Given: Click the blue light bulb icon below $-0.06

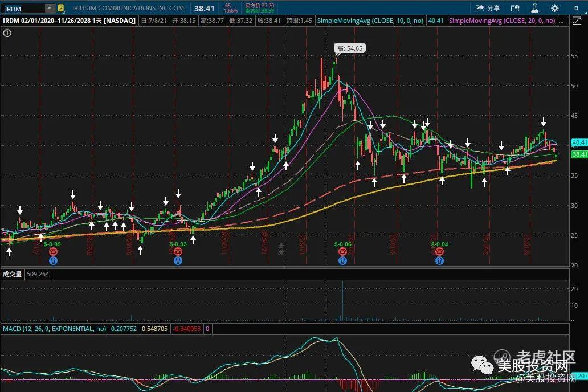Looking at the screenshot, I should (342, 260).
